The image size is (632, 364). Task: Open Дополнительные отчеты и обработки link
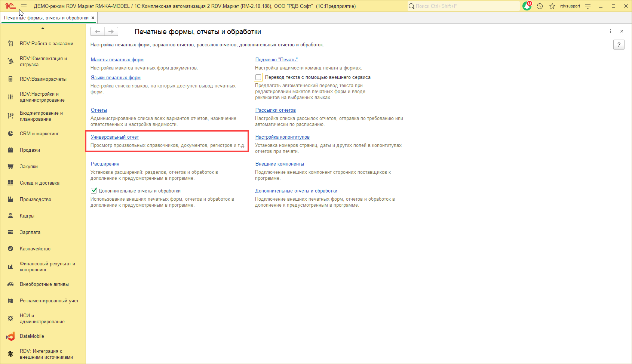[x=296, y=191]
